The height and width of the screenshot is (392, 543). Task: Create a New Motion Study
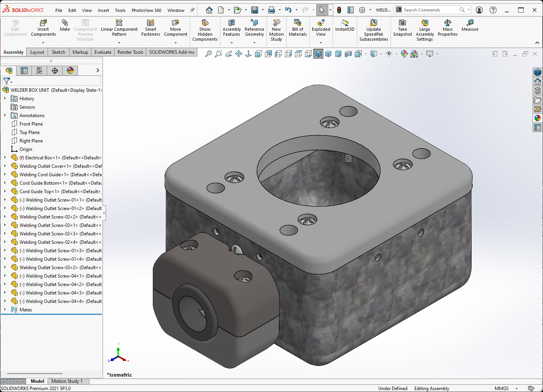(276, 30)
